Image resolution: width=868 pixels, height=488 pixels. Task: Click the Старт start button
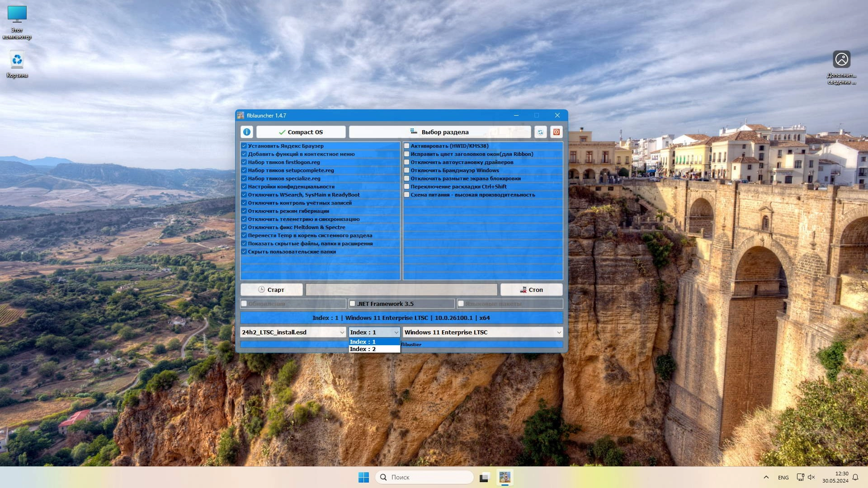pyautogui.click(x=271, y=290)
